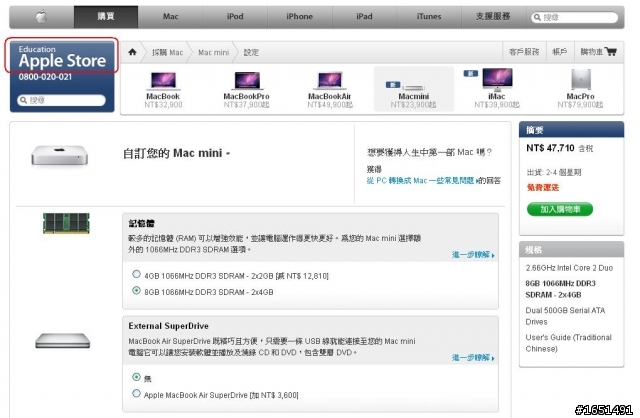Click magnifier icon in top search box
This screenshot has width=640, height=418.
[538, 17]
